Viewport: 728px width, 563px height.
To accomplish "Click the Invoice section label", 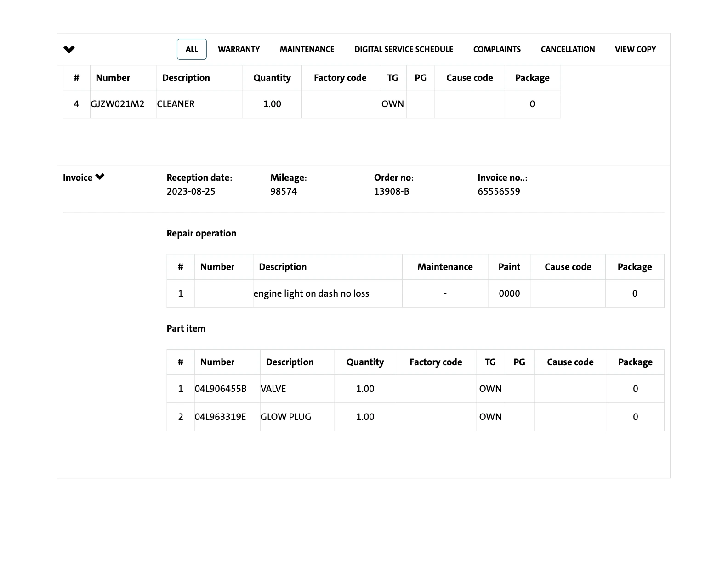I will 78,178.
